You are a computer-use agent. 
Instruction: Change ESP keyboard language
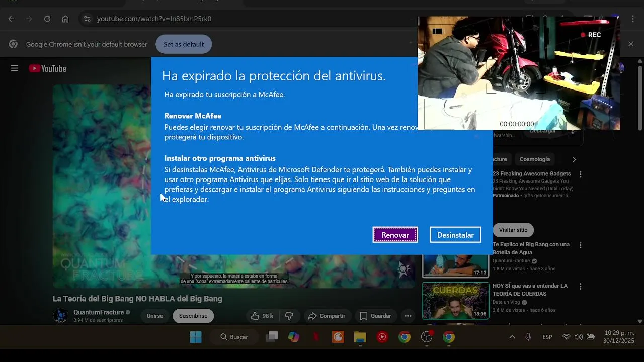tap(547, 337)
